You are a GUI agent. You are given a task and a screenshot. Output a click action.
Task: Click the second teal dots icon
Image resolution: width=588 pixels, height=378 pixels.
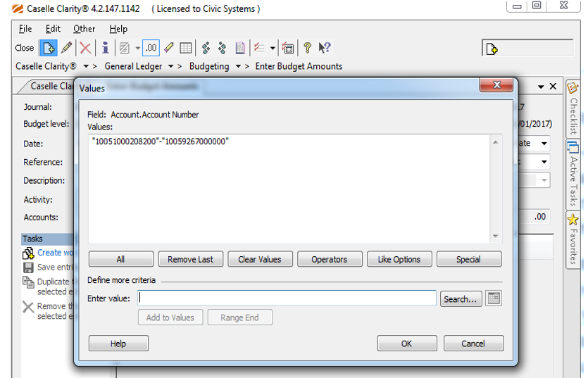222,48
